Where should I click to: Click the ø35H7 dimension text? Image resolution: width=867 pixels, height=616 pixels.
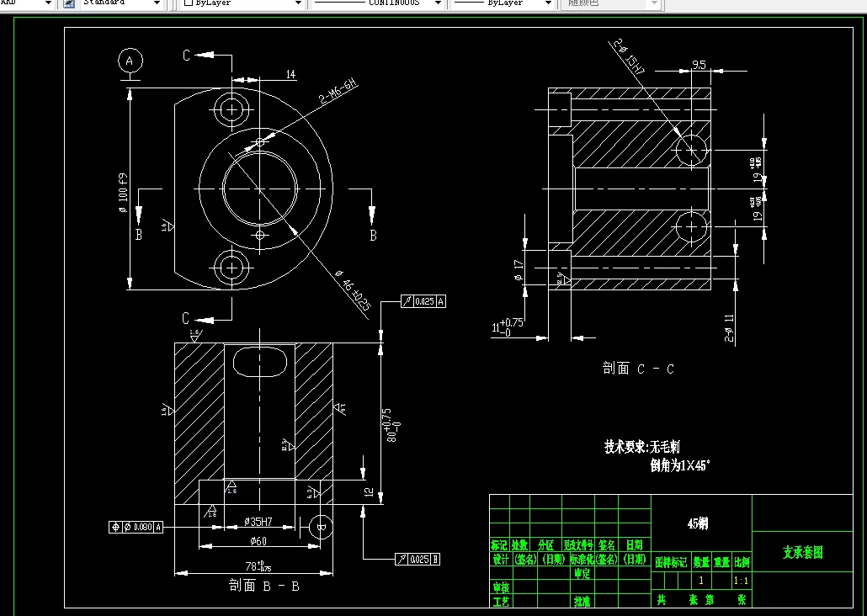coord(258,522)
